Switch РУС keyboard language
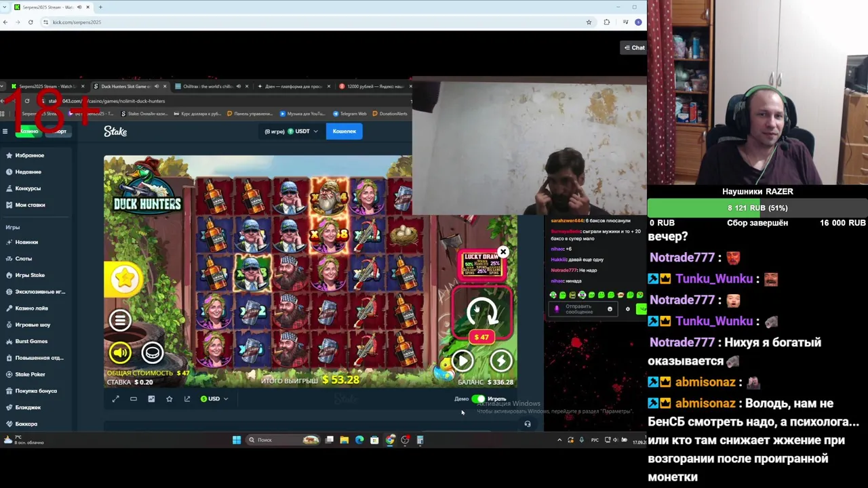 click(x=595, y=440)
